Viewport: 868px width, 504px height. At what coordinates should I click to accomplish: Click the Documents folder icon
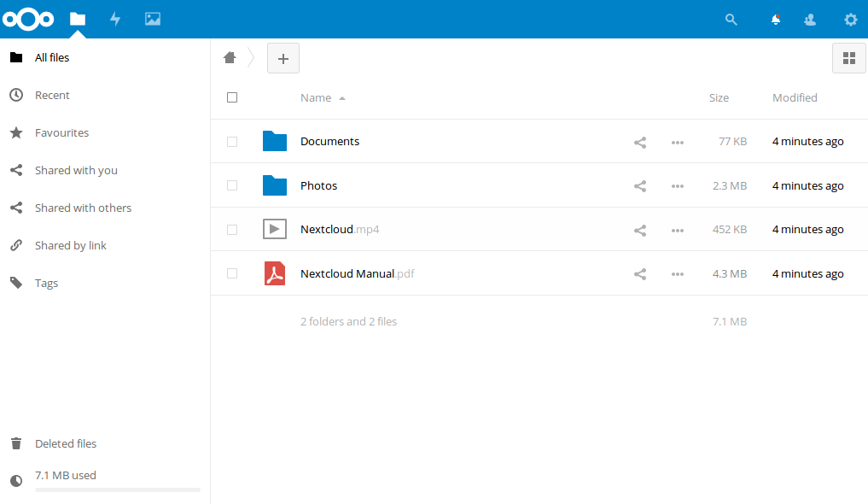point(275,141)
